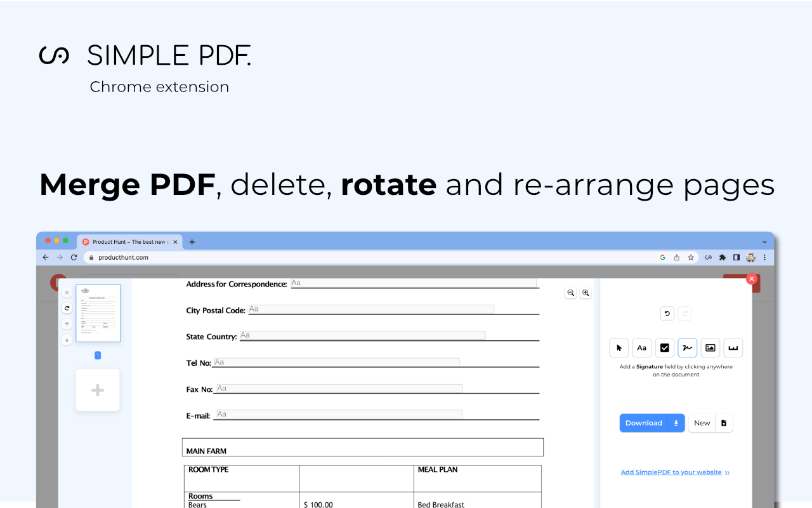812x508 pixels.
Task: Bookmark this page with star
Action: coord(691,257)
